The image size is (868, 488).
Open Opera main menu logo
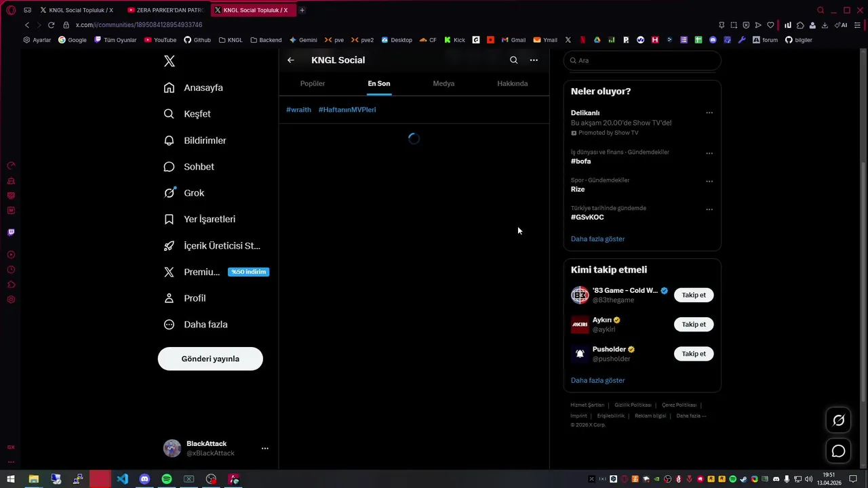point(11,10)
